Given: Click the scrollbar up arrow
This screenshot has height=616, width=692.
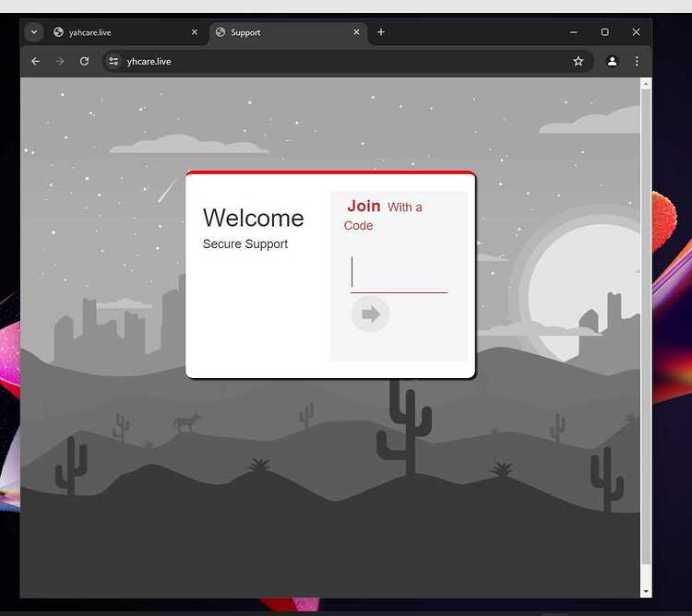Looking at the screenshot, I should point(646,84).
